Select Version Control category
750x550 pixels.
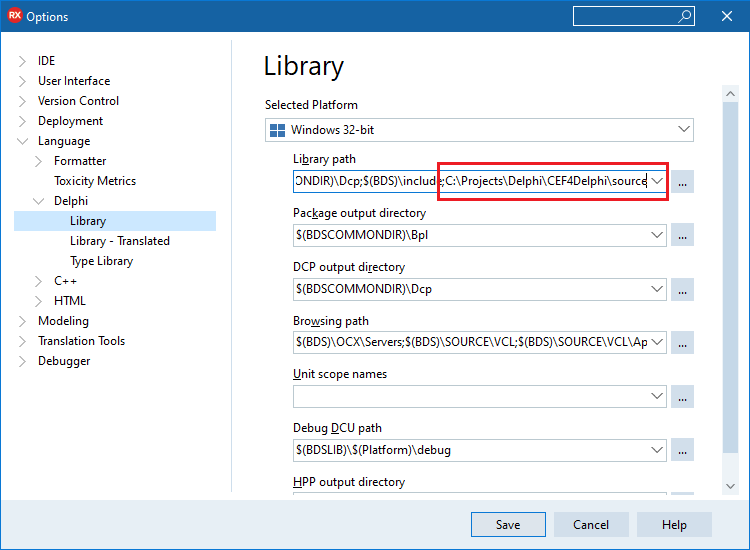(78, 101)
